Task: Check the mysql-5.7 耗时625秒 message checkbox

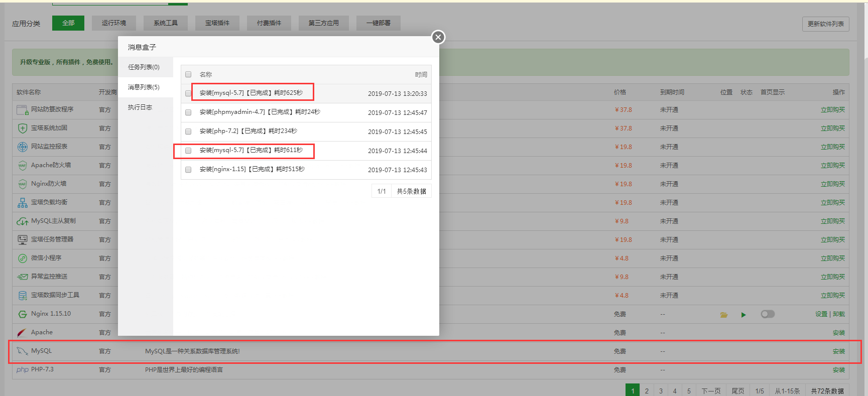Action: click(x=188, y=93)
